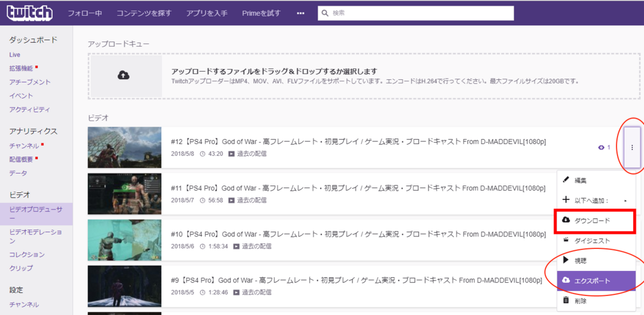Viewport: 644px width, 315px height.
Task: Open thumbnail of video #10 God of War
Action: 125,240
